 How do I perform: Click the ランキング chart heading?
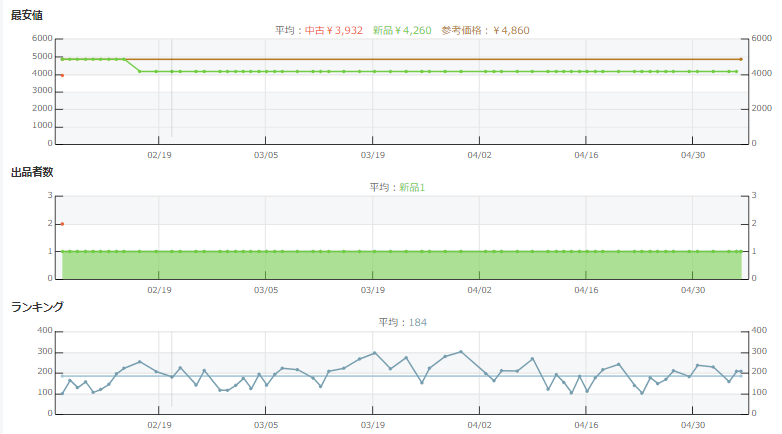pyautogui.click(x=37, y=307)
